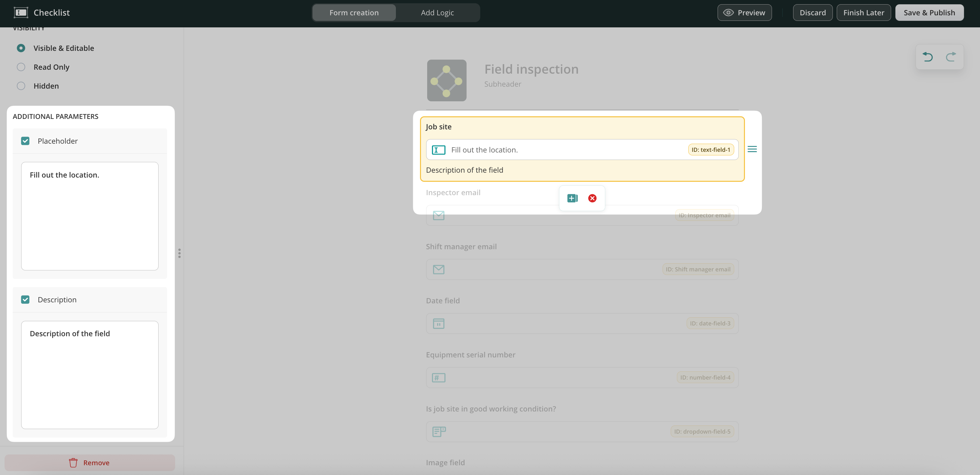Select the Read Only radio option
The height and width of the screenshot is (475, 980).
pyautogui.click(x=21, y=67)
